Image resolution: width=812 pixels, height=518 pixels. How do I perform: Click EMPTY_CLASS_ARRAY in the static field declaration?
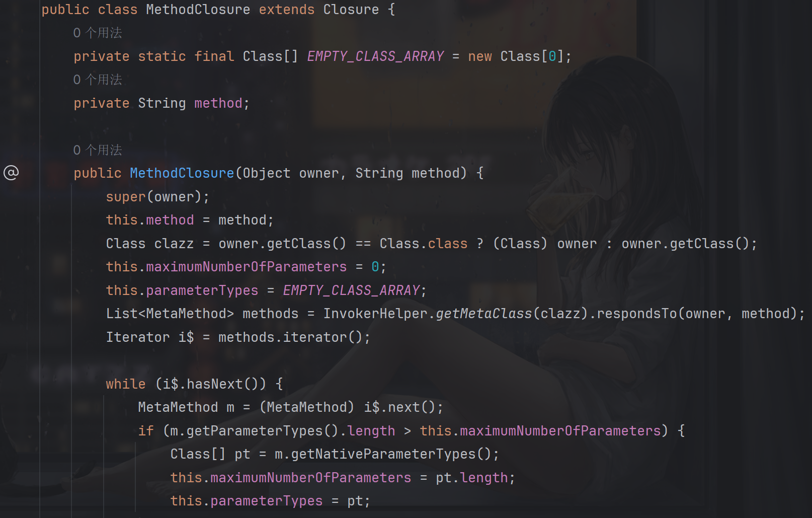(x=375, y=56)
